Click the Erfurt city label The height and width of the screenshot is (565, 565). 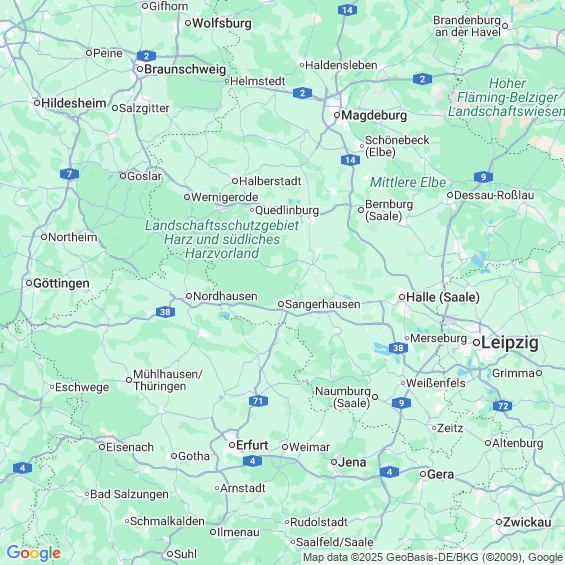click(x=252, y=445)
